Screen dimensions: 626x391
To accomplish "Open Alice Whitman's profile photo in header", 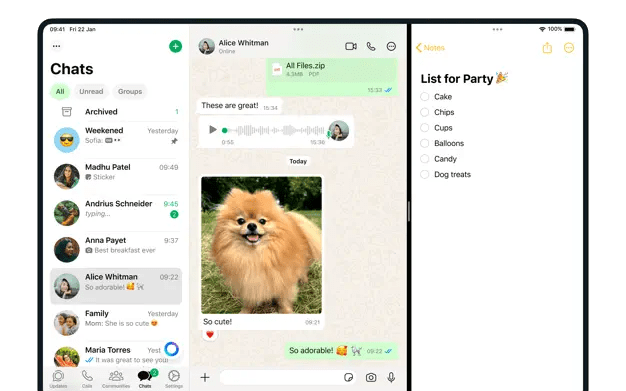I will [x=207, y=46].
